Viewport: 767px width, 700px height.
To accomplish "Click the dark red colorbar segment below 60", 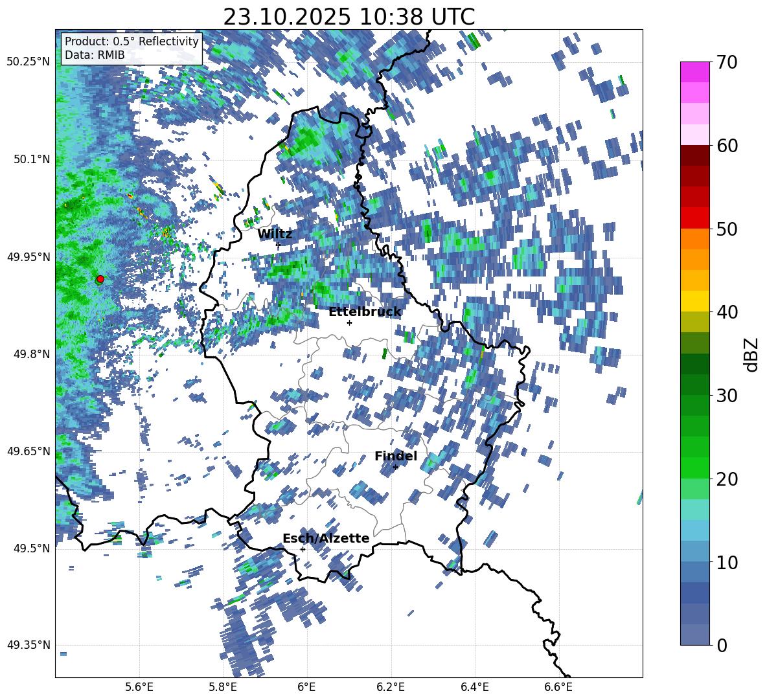I will coord(694,156).
